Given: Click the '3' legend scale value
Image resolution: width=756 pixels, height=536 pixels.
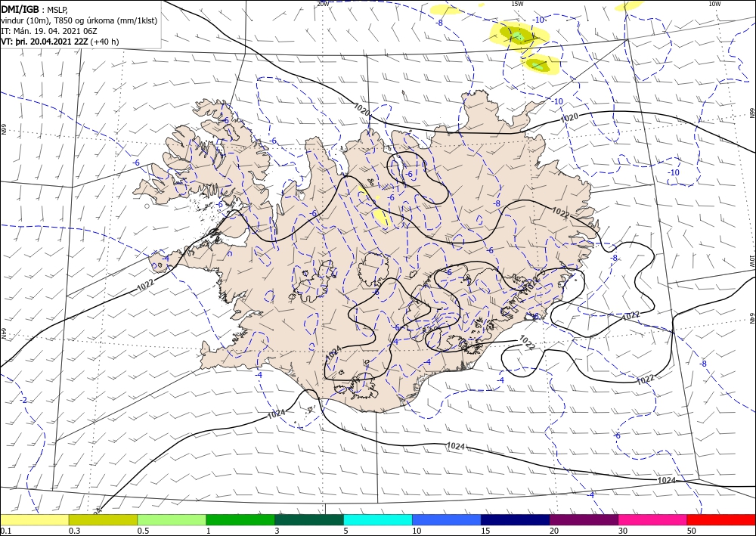Looking at the screenshot, I should coord(277,531).
